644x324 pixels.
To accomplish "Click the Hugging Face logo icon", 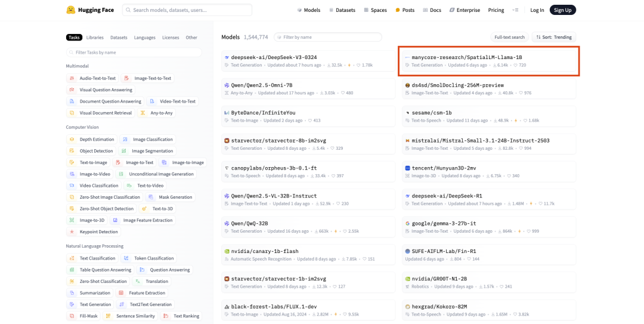I will tap(70, 10).
